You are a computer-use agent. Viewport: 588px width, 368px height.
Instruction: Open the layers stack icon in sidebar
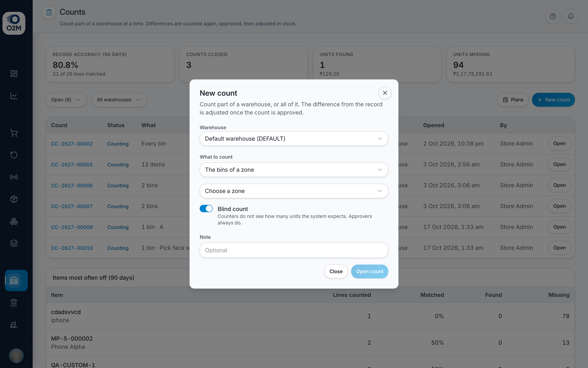point(14,243)
